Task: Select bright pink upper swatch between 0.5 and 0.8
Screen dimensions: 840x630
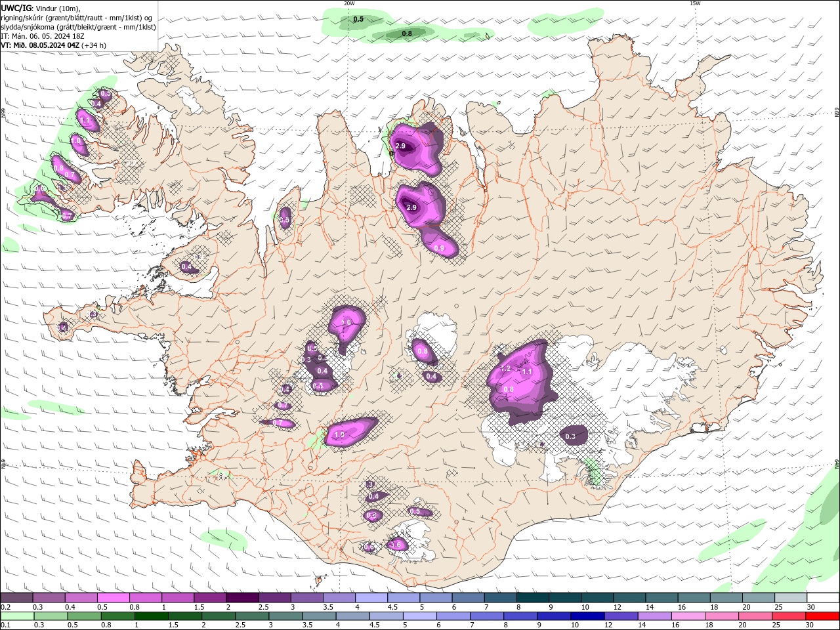Action: 113,598
